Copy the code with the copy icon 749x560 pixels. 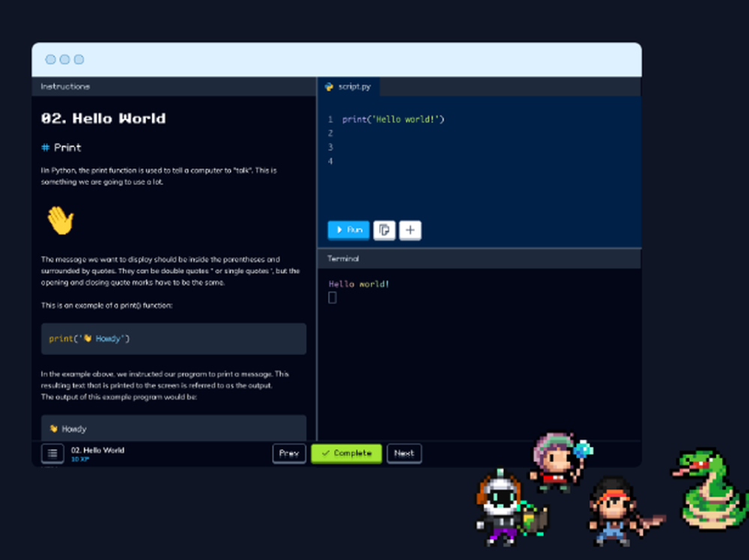click(x=384, y=230)
